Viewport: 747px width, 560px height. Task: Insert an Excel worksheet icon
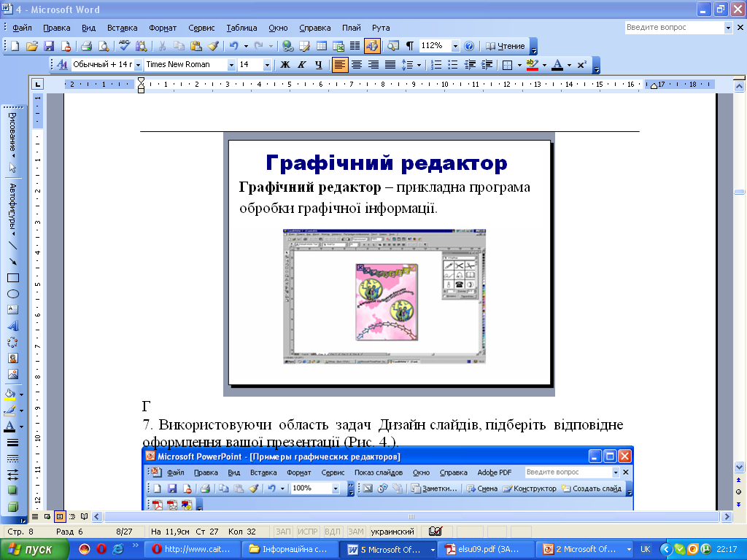click(338, 46)
